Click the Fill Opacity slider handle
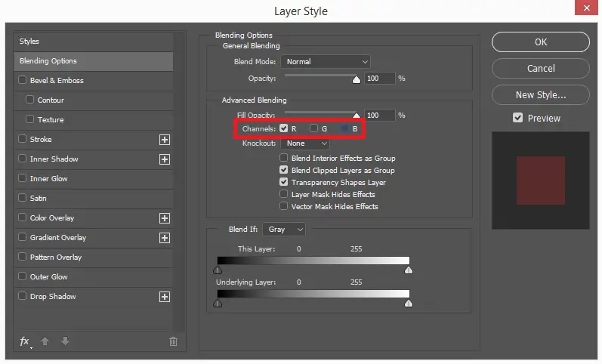The width and height of the screenshot is (602, 364). 357,116
